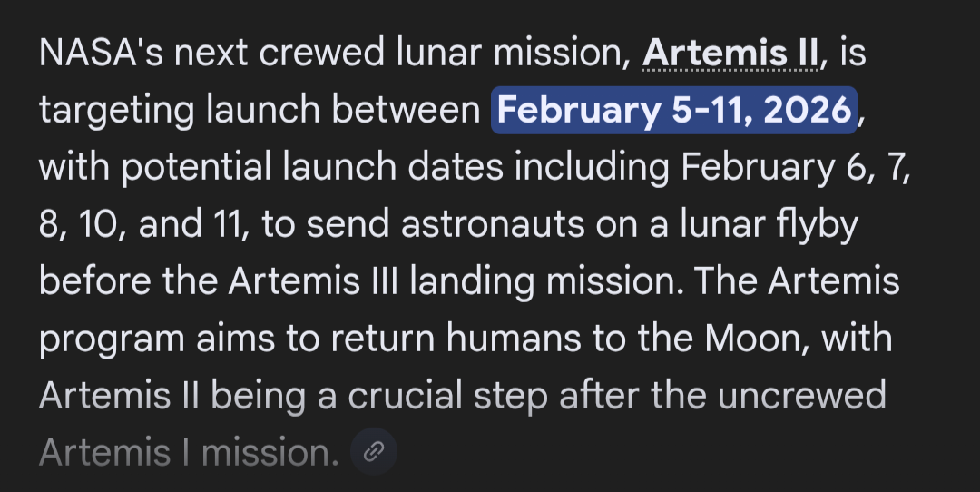Viewport: 980px width, 492px height.
Task: Click the source link chain icon
Action: point(373,451)
